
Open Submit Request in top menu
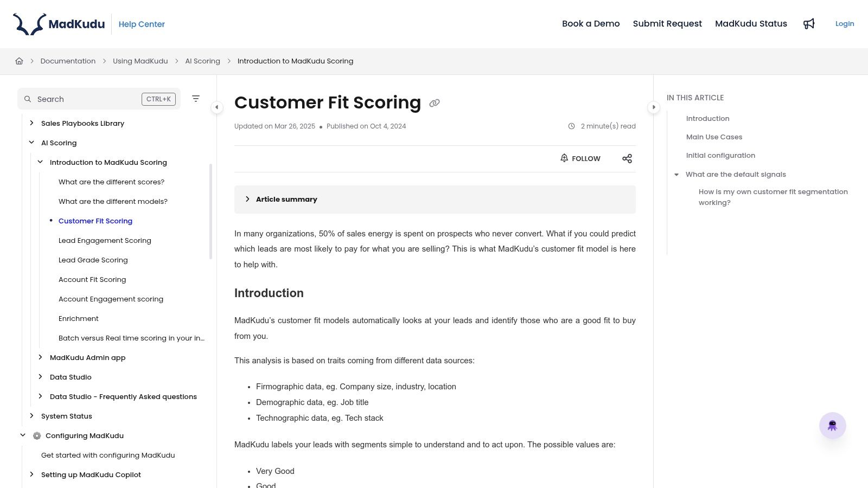tap(667, 24)
